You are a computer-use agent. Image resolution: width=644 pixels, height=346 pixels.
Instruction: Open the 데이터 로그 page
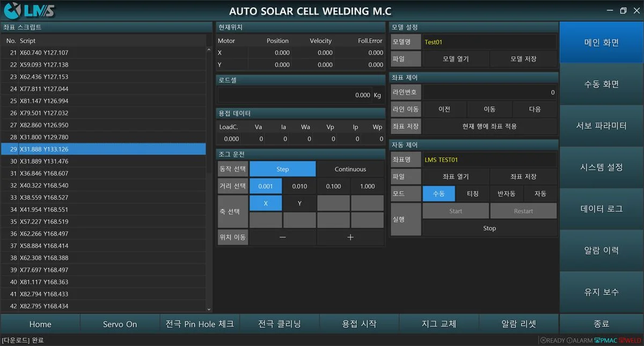point(601,209)
